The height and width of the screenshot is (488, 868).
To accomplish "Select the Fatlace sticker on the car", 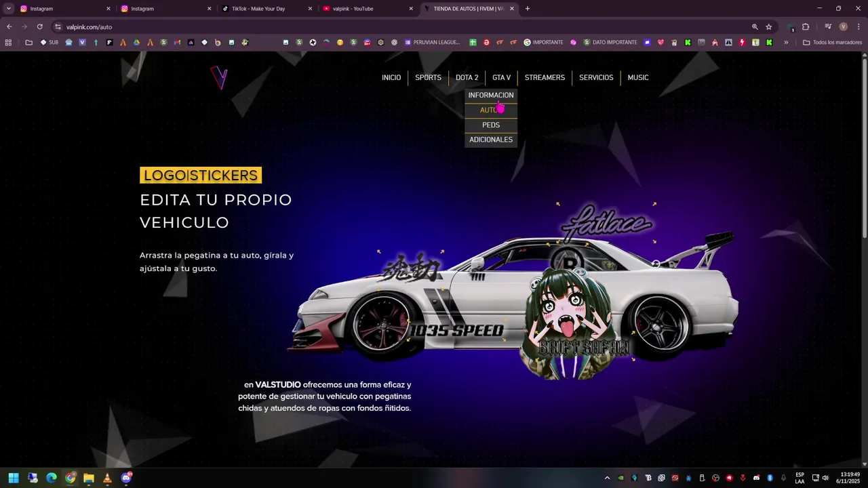I will coord(606,223).
